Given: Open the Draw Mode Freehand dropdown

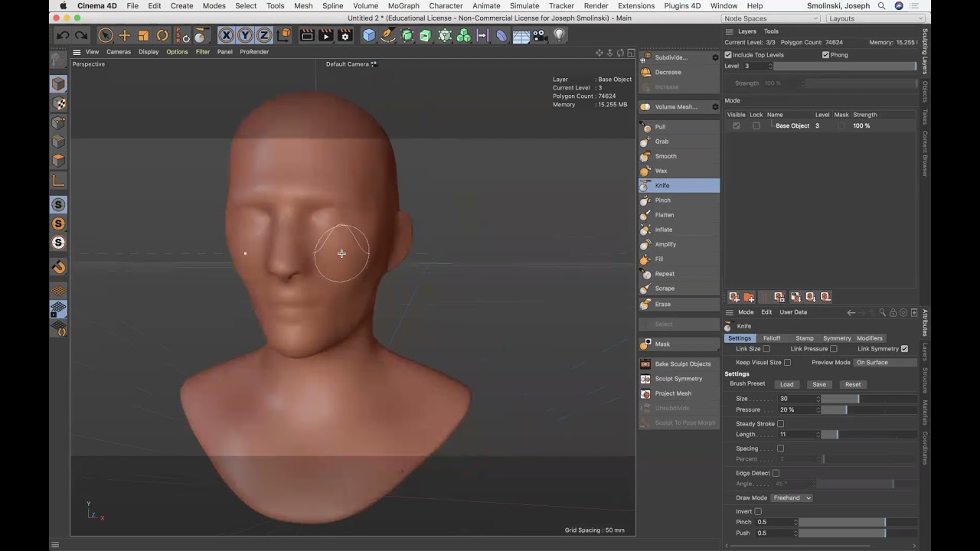Looking at the screenshot, I should pyautogui.click(x=792, y=497).
